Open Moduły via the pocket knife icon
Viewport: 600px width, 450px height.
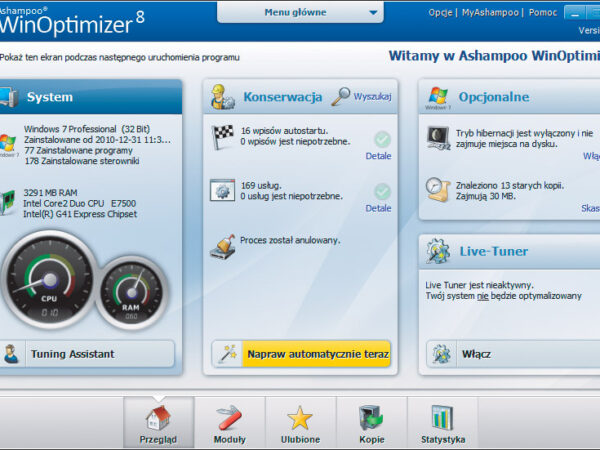[x=229, y=417]
